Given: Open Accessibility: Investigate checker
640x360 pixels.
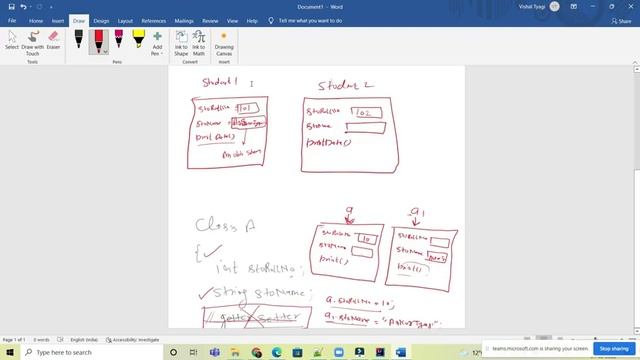Looking at the screenshot, I should 133,340.
